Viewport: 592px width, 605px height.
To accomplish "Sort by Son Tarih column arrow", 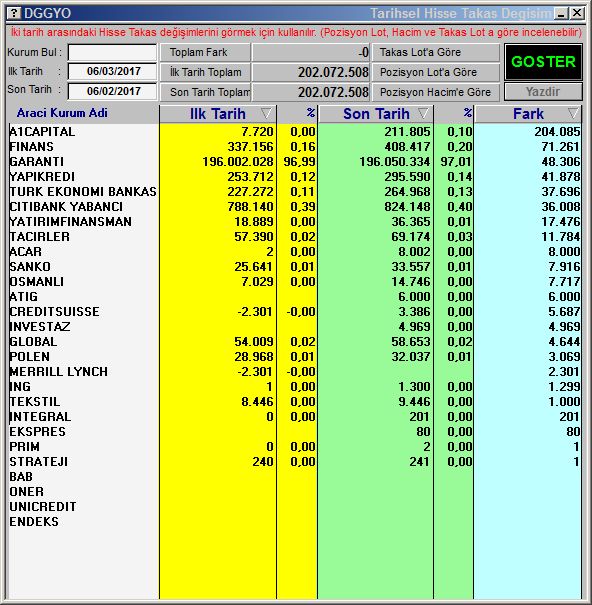I will 423,113.
